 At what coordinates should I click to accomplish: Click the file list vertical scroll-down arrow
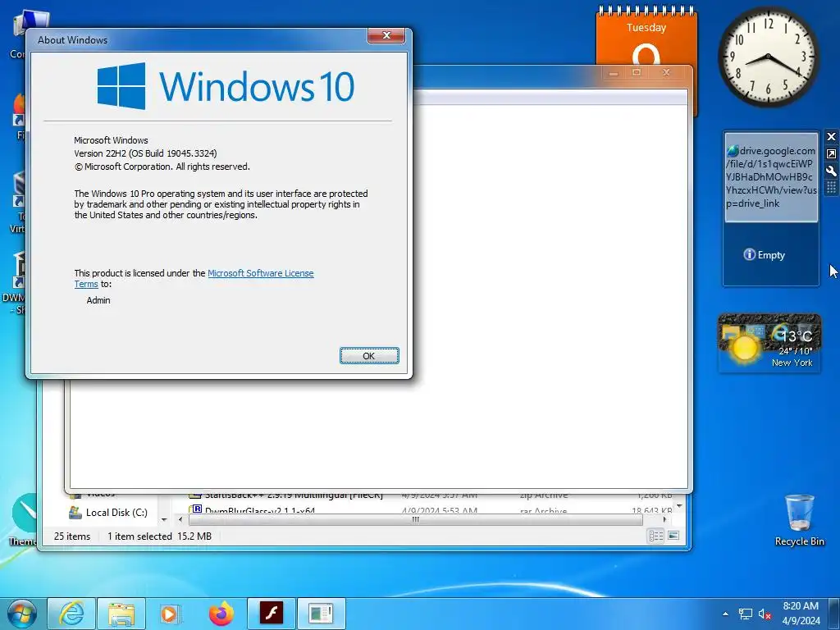coord(679,505)
